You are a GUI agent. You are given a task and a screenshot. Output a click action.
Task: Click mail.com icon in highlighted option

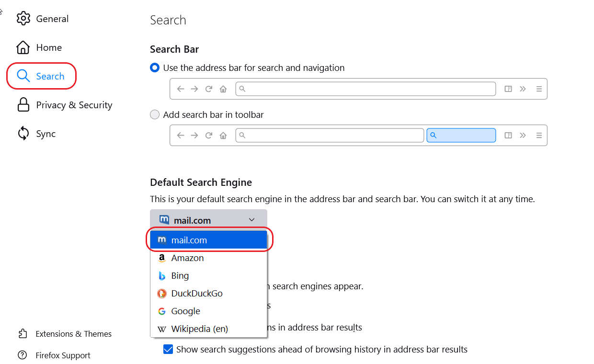(x=162, y=240)
